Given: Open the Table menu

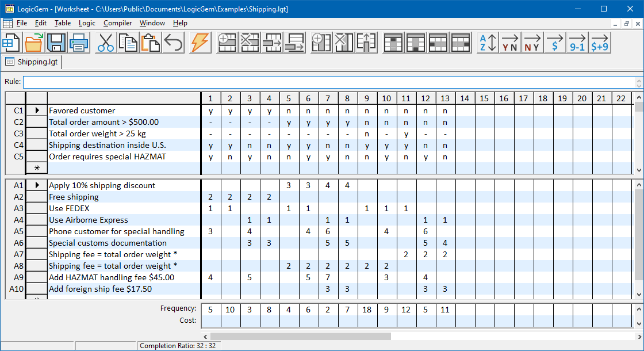Looking at the screenshot, I should pos(63,23).
